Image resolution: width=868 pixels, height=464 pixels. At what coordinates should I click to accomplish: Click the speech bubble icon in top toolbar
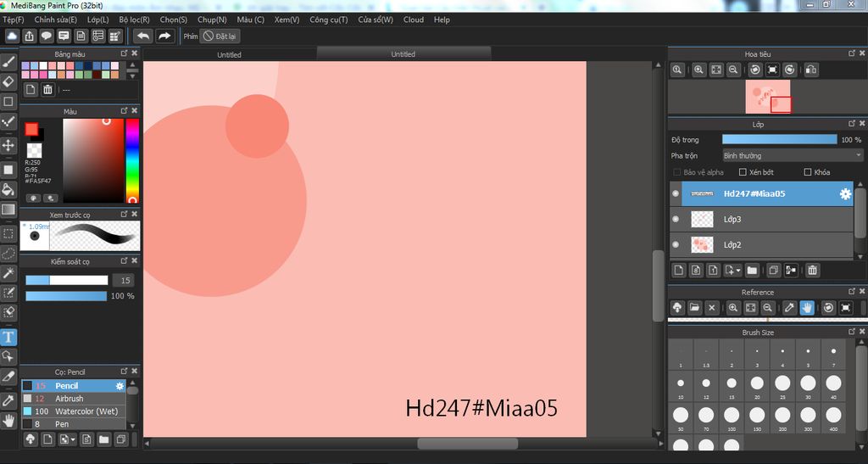pos(47,36)
